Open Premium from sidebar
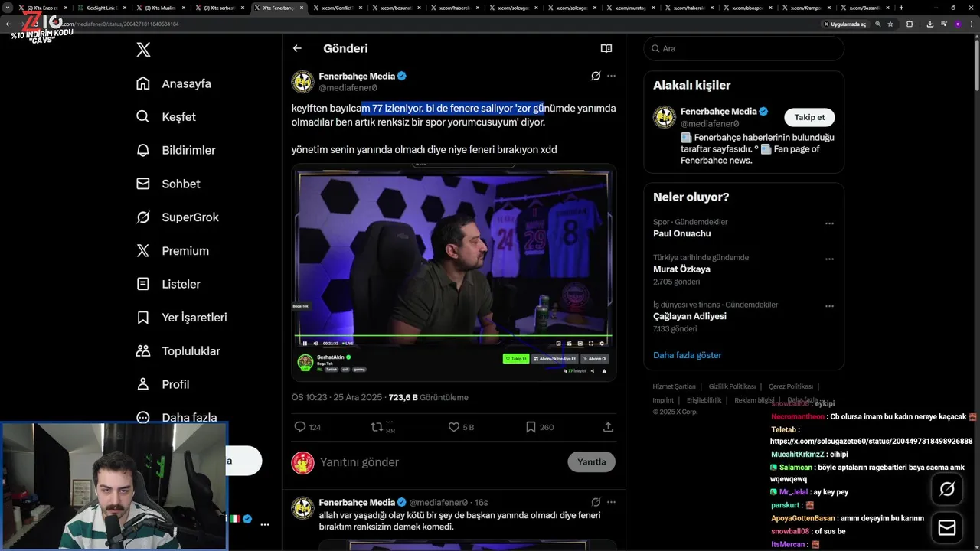Image resolution: width=980 pixels, height=551 pixels. click(x=172, y=251)
